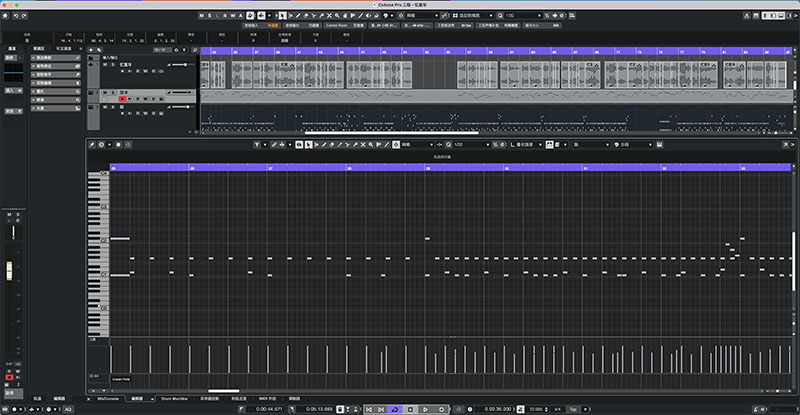This screenshot has height=415, width=800.
Task: Select the Play speaker tool in main toolbar
Action: [x=368, y=15]
